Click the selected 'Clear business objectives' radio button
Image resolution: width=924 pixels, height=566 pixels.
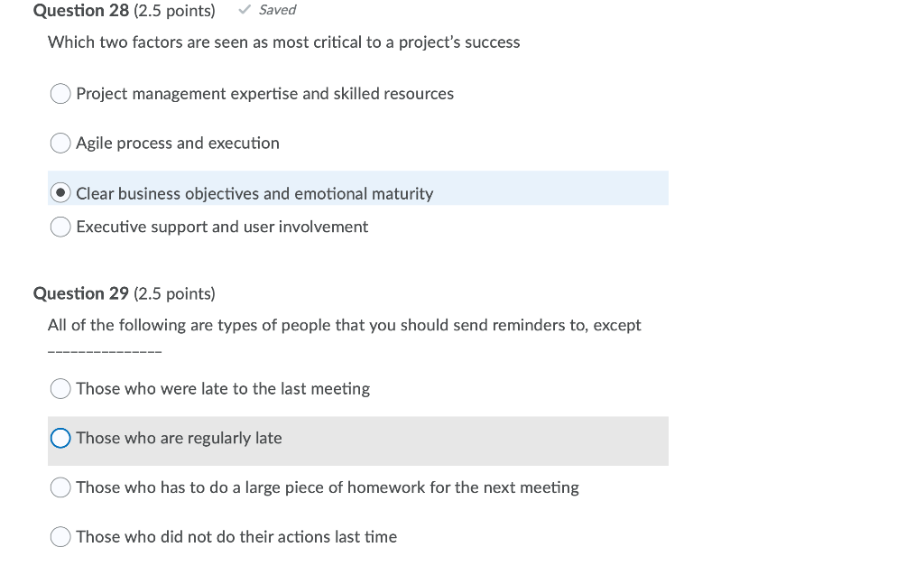60,192
